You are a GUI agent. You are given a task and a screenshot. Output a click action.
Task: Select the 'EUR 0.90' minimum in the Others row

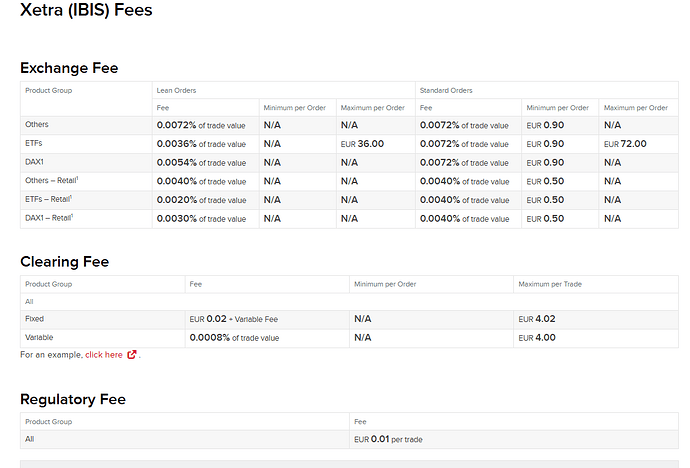pos(545,125)
